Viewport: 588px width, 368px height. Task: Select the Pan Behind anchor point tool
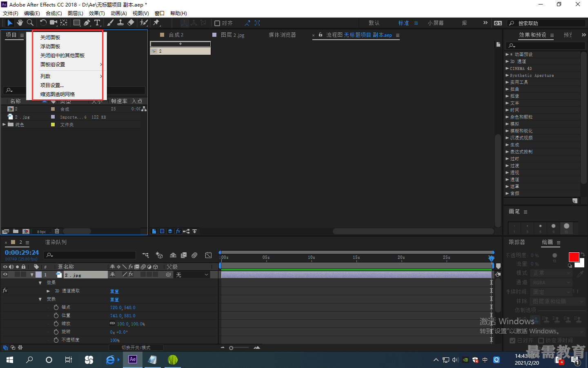tap(64, 23)
